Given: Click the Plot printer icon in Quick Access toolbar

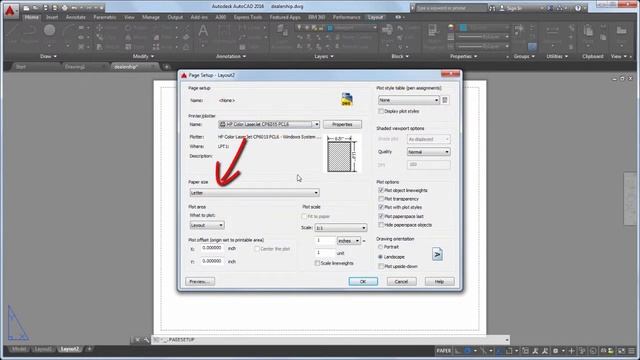Looking at the screenshot, I should [x=64, y=8].
